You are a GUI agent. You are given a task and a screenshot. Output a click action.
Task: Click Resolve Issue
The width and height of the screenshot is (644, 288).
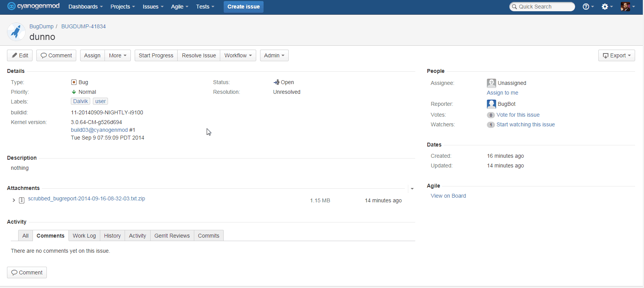coord(199,55)
